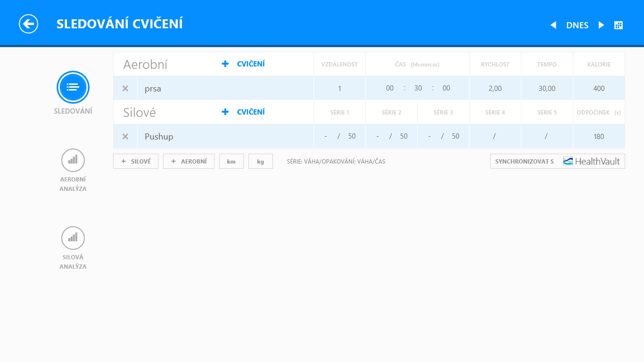Edit hours field 00 in prsa time
The image size is (644, 362).
point(390,88)
